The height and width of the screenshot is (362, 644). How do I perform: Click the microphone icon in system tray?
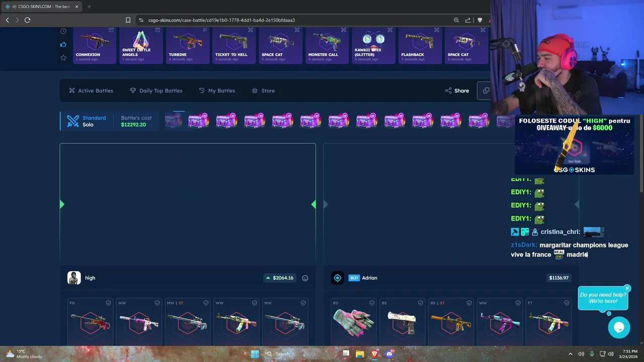point(592,354)
